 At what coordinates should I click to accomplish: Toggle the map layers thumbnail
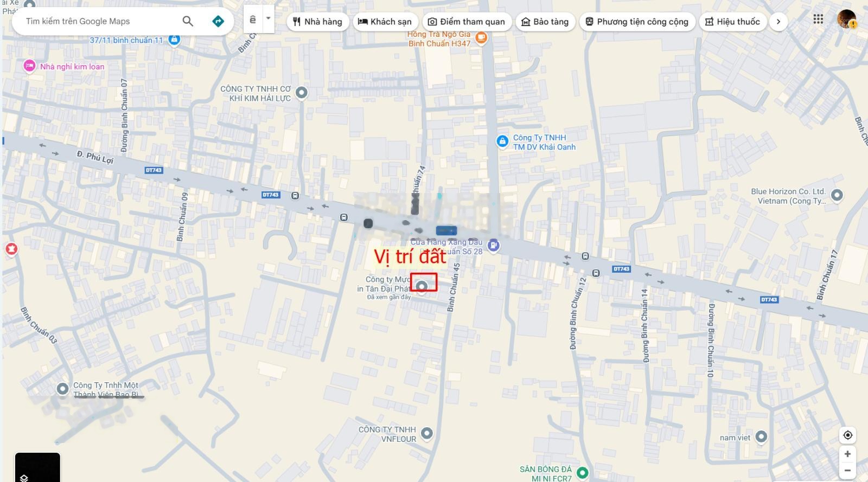37,467
